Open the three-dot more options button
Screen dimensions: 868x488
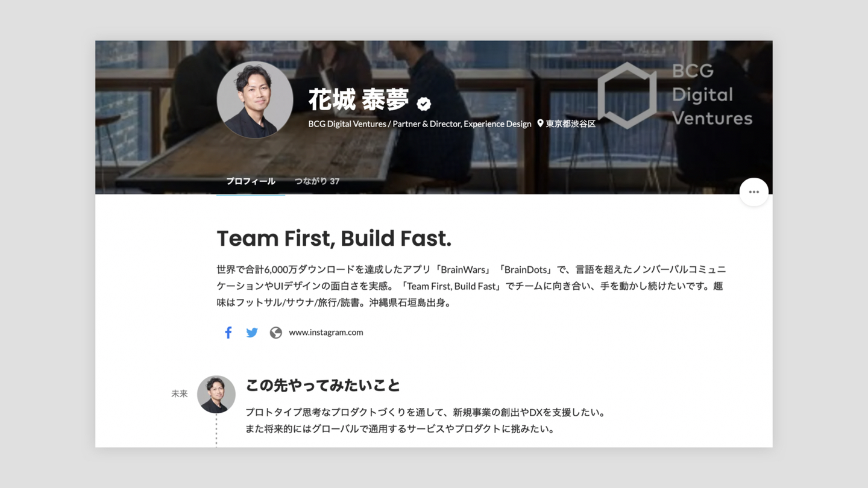(754, 192)
